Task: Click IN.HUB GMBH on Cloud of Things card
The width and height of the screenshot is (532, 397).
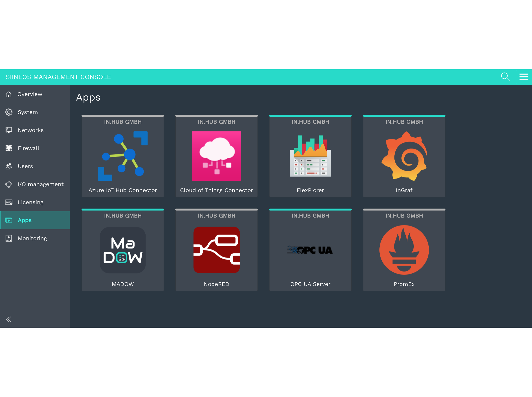Action: pyautogui.click(x=217, y=122)
